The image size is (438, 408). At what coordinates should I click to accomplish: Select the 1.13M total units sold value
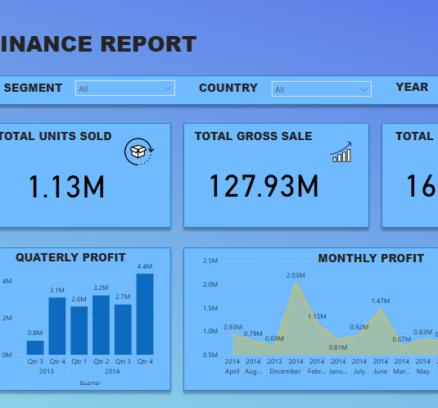point(67,187)
